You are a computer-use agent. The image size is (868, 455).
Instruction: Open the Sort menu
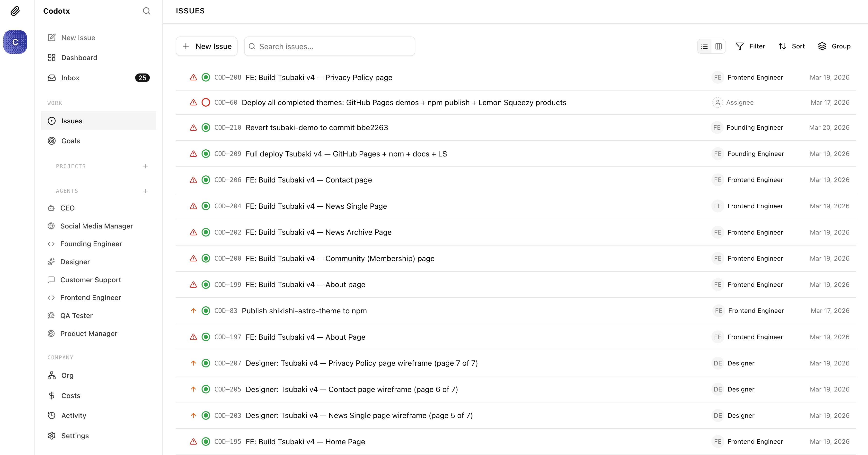click(x=791, y=46)
